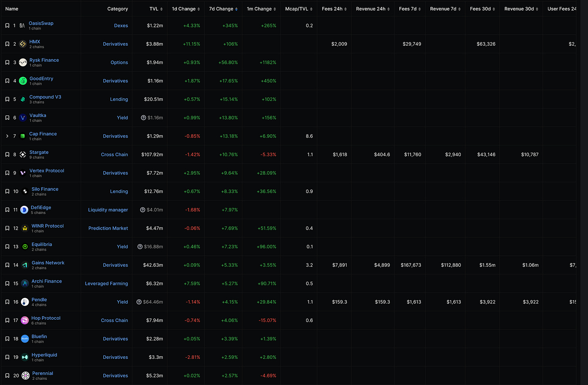
Task: Bookmark the Rysk Finance row
Action: (x=7, y=63)
